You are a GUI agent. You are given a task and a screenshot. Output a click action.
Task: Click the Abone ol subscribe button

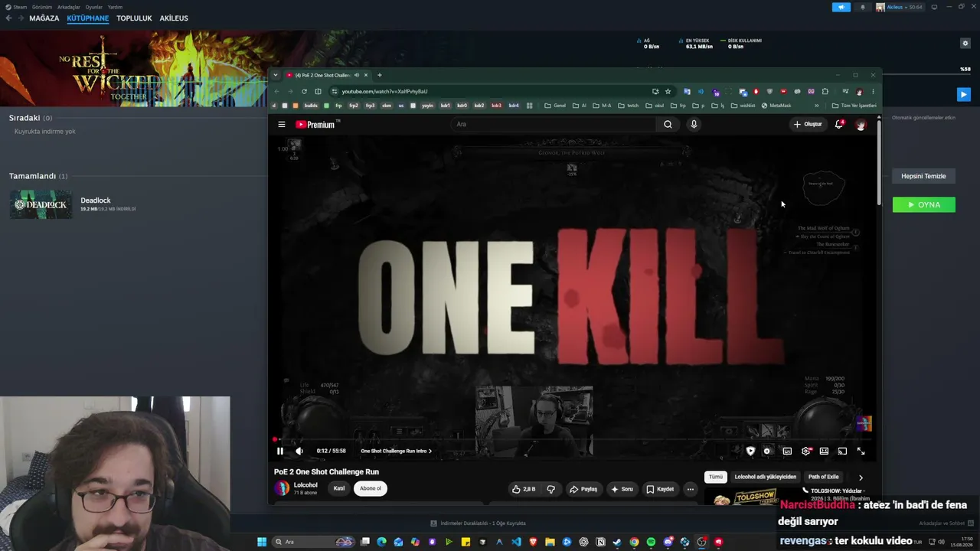click(371, 488)
